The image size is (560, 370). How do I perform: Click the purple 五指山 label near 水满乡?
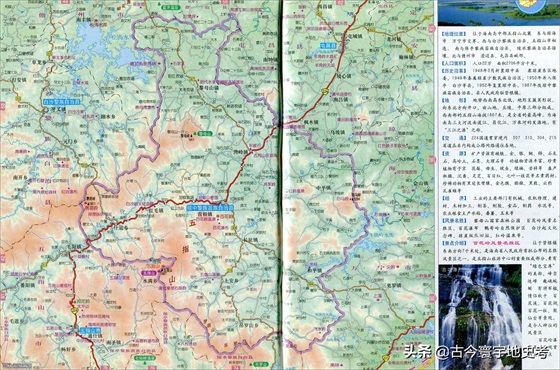tap(149, 273)
